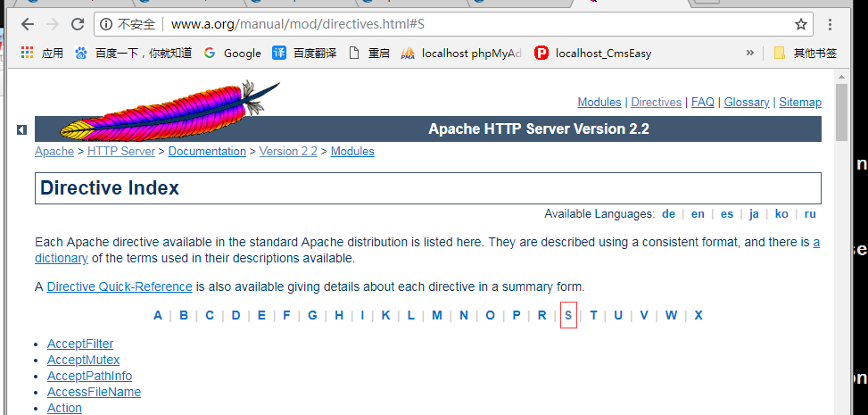Viewport: 868px width, 415px height.
Task: Click the Apache feather logo
Action: [x=169, y=111]
